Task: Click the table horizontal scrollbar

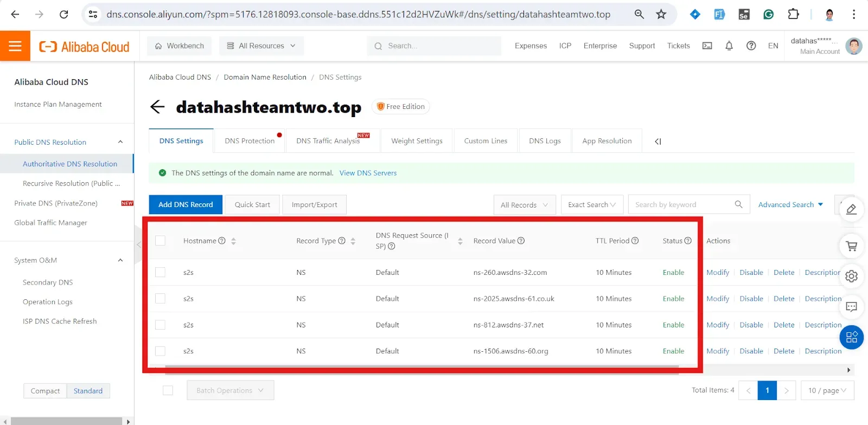Action: 422,370
